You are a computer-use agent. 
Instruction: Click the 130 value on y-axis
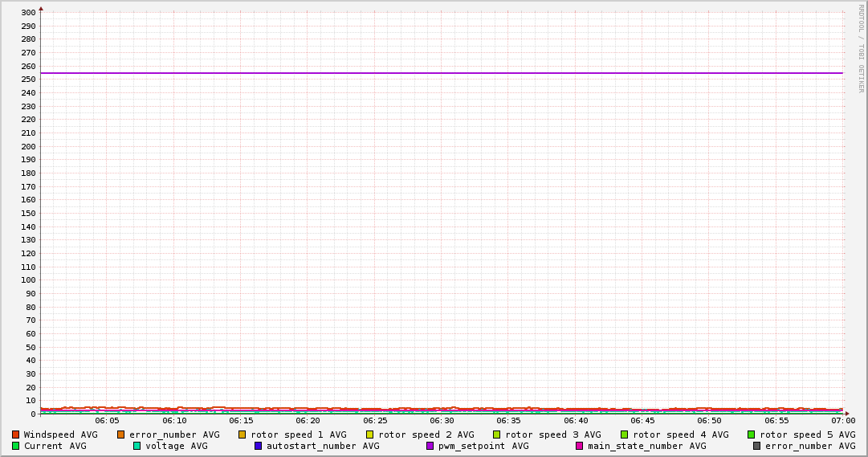[x=28, y=240]
